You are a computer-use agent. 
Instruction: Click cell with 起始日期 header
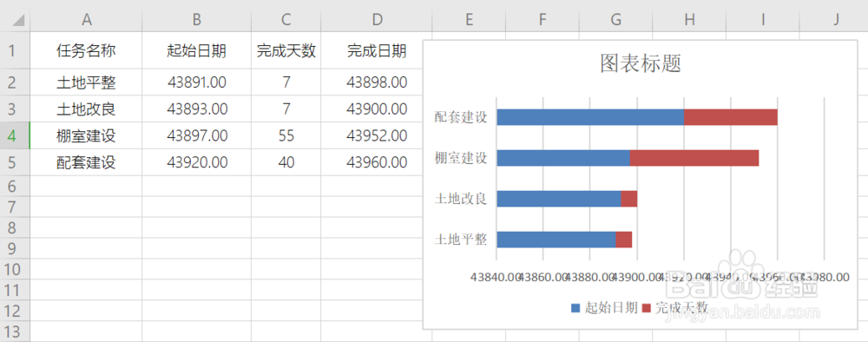pyautogui.click(x=196, y=50)
